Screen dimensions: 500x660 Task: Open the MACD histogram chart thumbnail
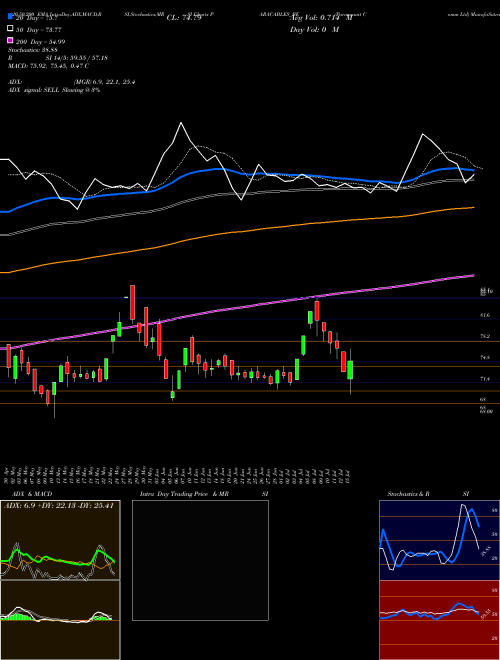pyautogui.click(x=60, y=620)
